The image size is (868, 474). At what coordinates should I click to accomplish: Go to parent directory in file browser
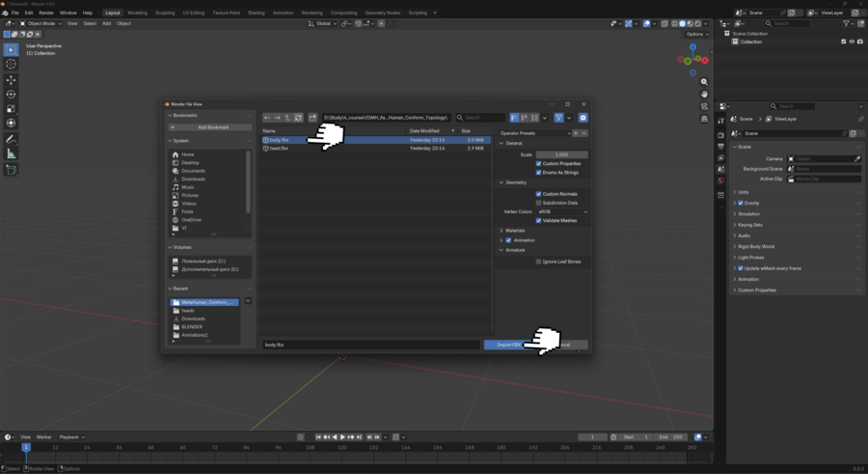coord(287,118)
